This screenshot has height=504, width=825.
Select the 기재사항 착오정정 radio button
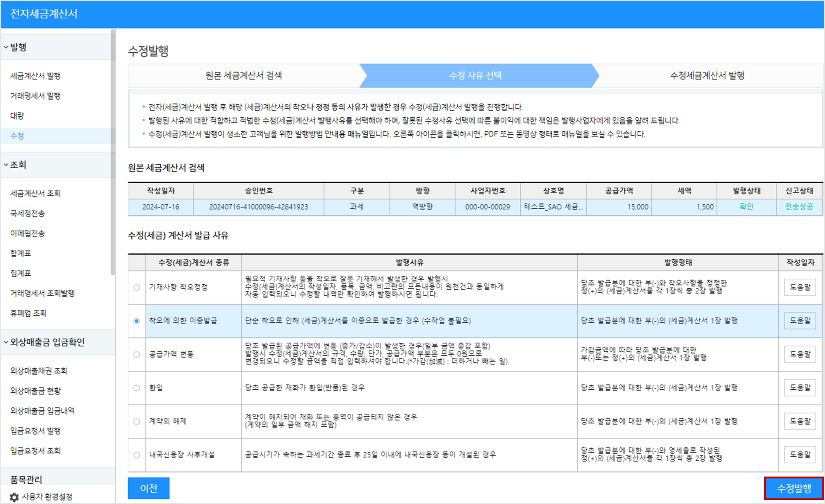[137, 287]
